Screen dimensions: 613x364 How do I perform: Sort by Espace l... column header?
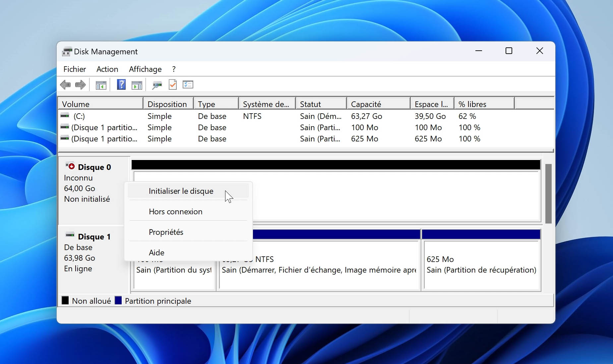[432, 104]
